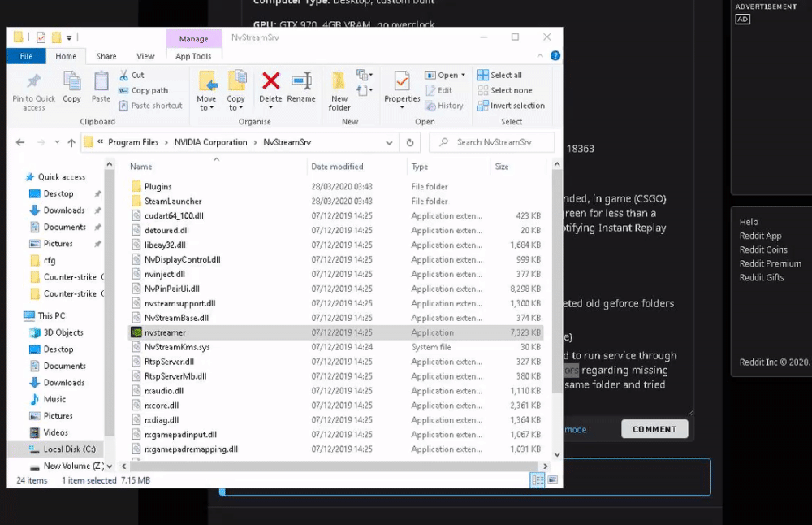Open the Move to menu
Image resolution: width=812 pixels, height=525 pixels.
(x=206, y=91)
